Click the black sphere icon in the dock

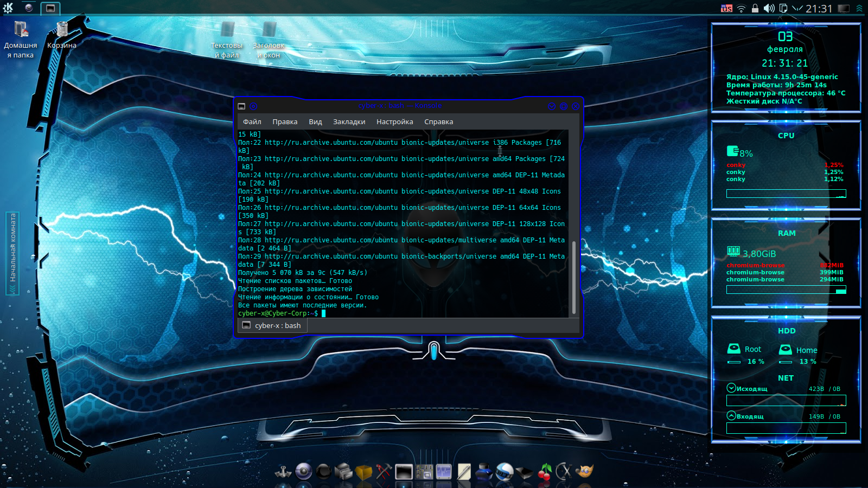[x=324, y=472]
